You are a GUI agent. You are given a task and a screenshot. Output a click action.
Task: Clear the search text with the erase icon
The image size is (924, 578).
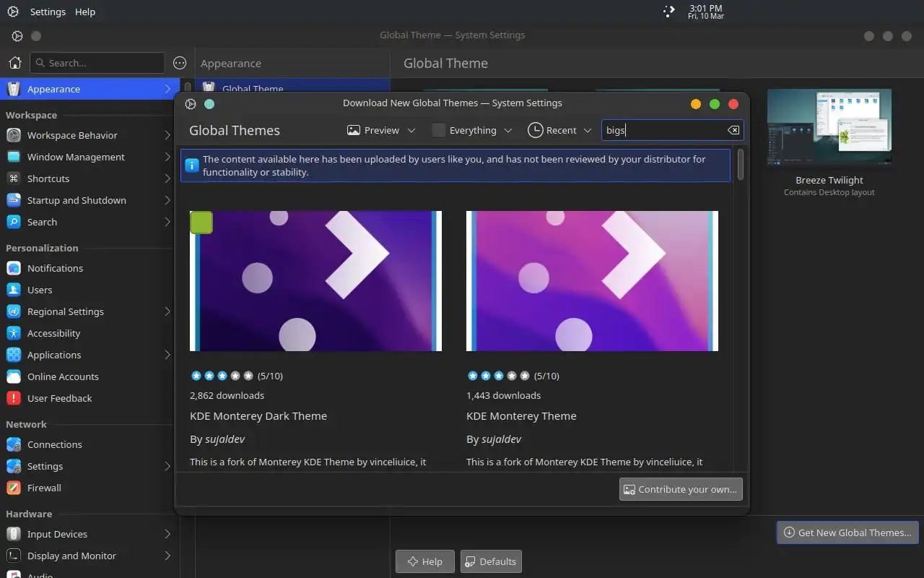(x=733, y=130)
